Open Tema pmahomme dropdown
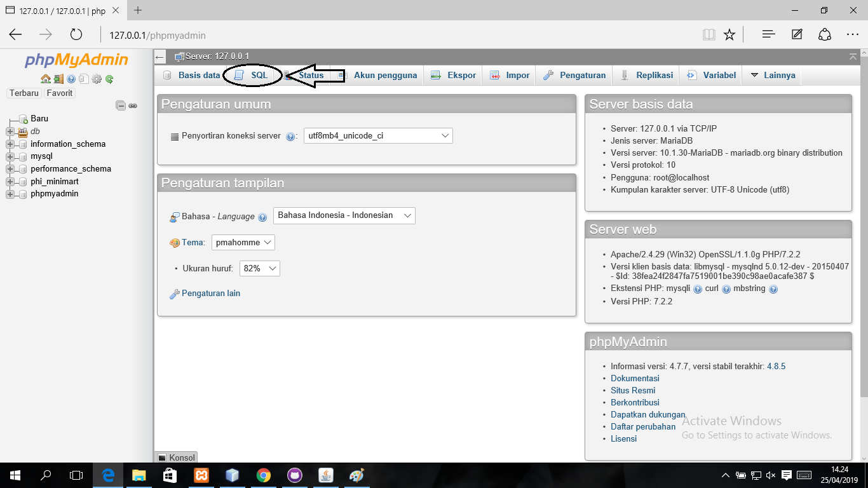The width and height of the screenshot is (868, 488). coord(243,242)
